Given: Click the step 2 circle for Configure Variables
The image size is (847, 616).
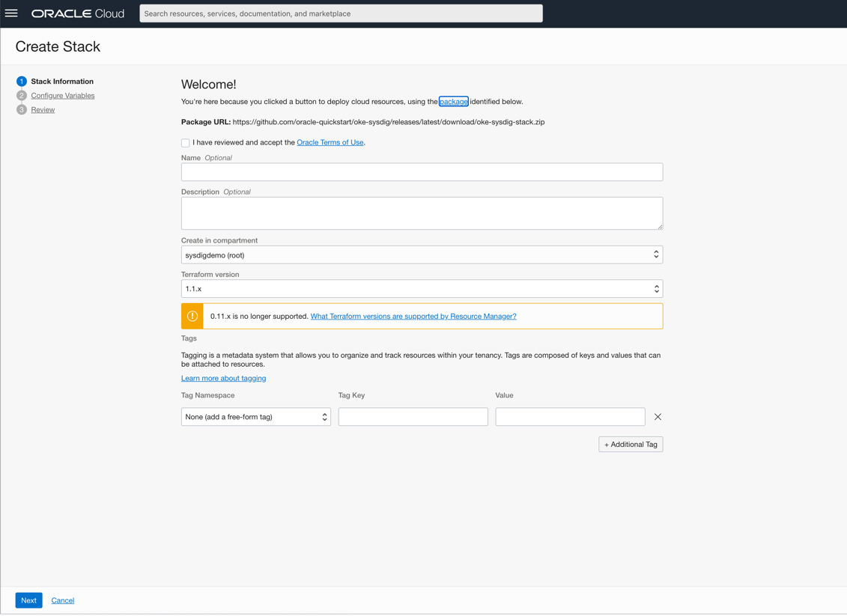Looking at the screenshot, I should pos(22,96).
